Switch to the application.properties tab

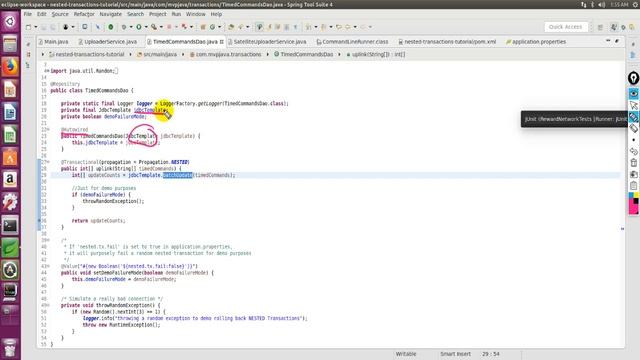click(x=536, y=42)
